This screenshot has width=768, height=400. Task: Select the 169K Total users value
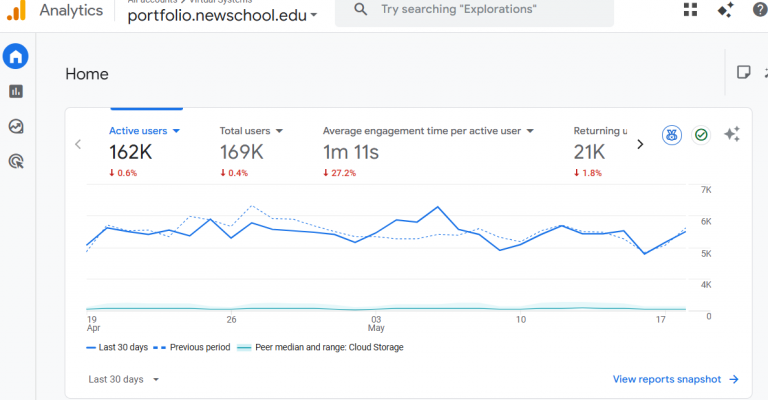click(241, 152)
